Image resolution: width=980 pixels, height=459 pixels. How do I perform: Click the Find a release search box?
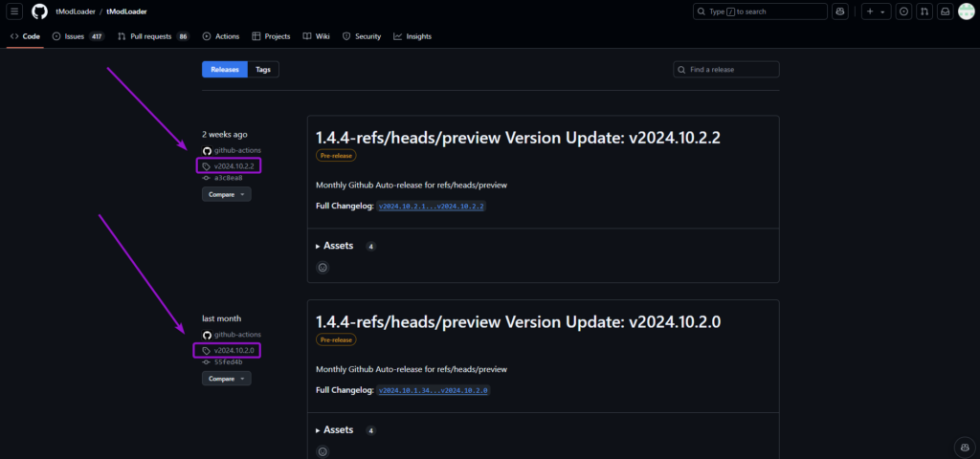(726, 69)
